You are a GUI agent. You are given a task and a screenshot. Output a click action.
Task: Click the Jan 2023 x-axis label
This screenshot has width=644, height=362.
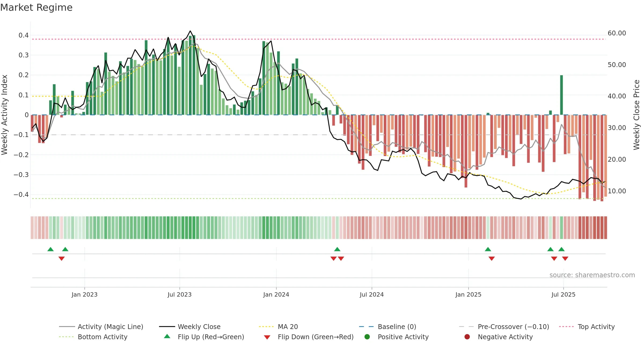(85, 294)
